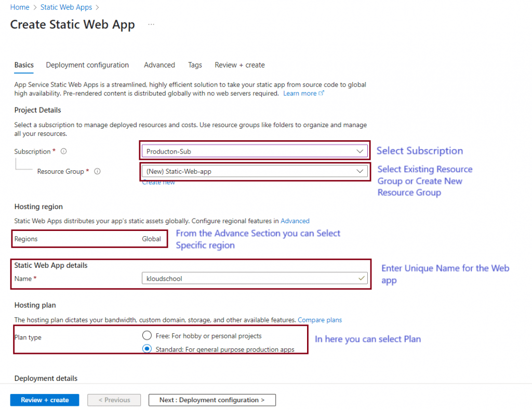This screenshot has width=532, height=410.
Task: Click Next: Deployment configuration button
Action: [x=212, y=400]
